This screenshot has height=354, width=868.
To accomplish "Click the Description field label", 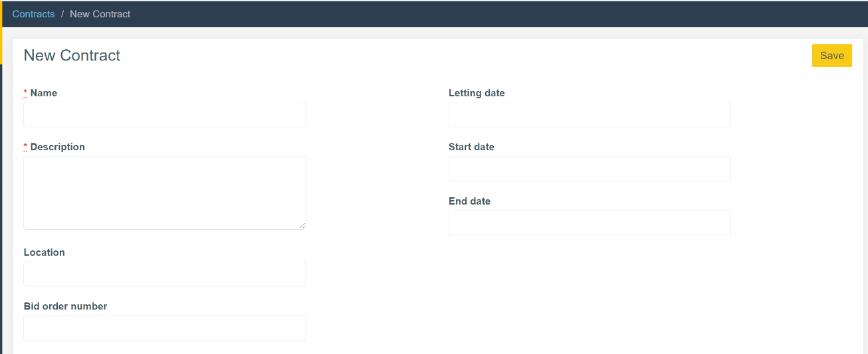I will pos(58,147).
